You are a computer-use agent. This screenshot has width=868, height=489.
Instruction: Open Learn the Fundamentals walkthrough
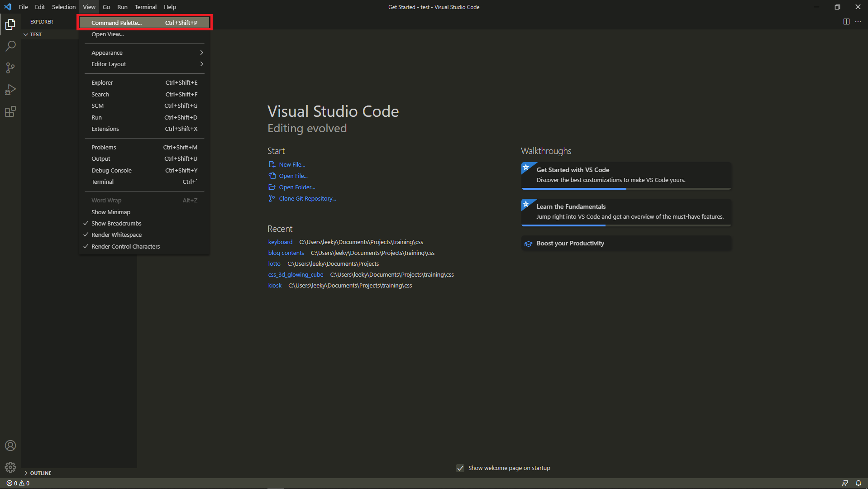click(x=626, y=212)
